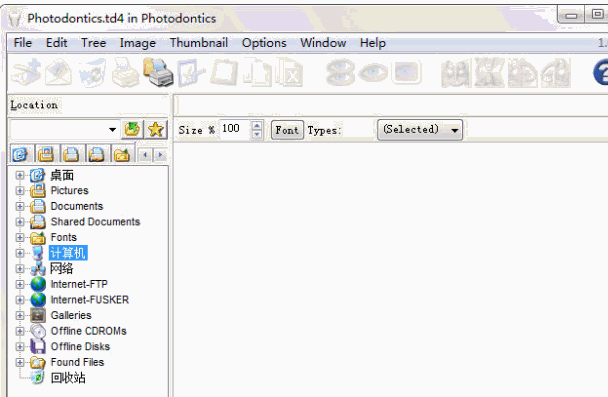Click the blank square frame toolbar icon

[225, 72]
